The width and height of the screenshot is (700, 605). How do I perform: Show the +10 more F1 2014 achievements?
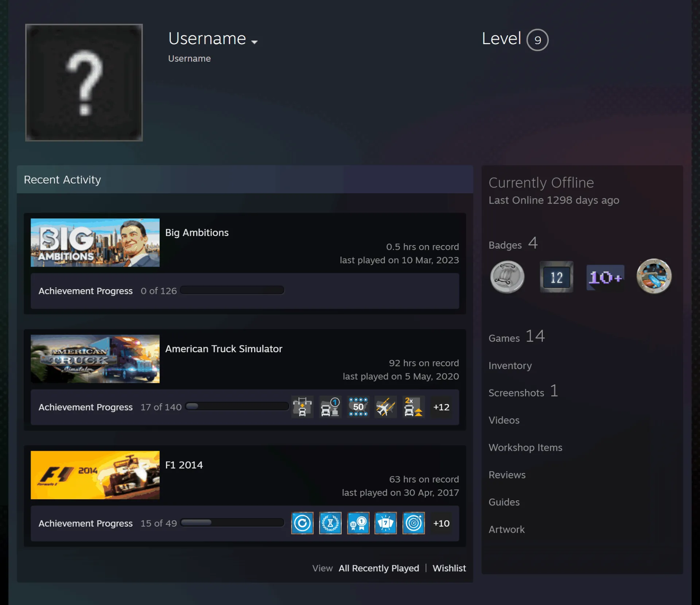pyautogui.click(x=441, y=523)
